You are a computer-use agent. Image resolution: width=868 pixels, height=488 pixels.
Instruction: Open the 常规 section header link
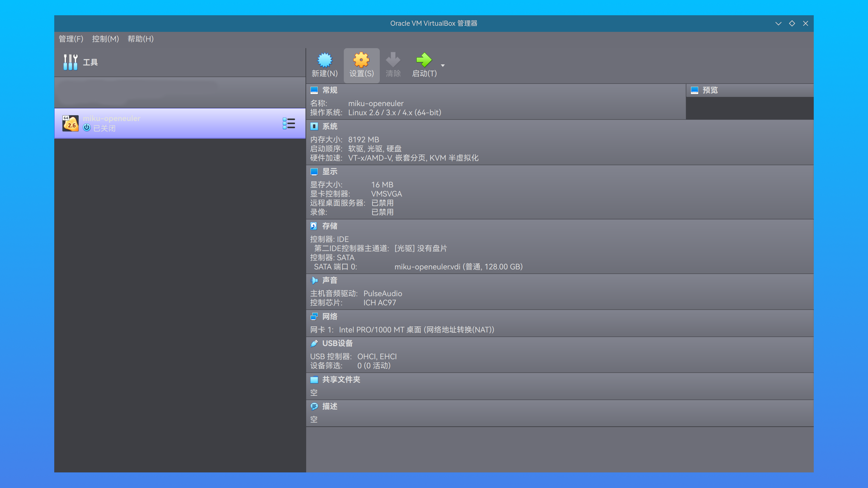pyautogui.click(x=330, y=90)
